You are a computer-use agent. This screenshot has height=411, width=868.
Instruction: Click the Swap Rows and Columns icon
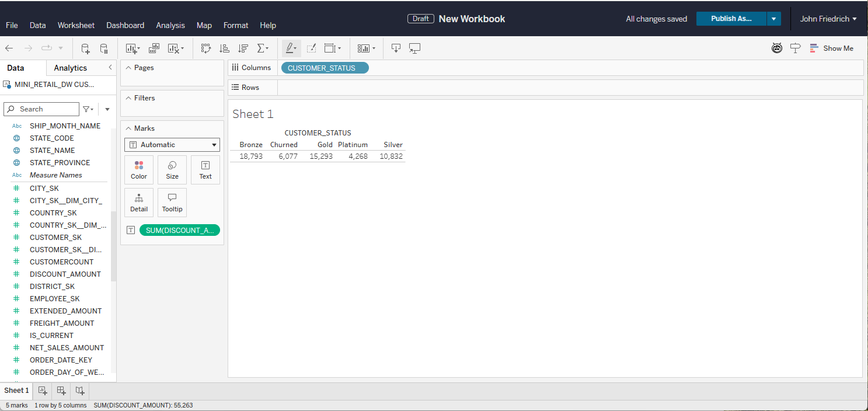(205, 48)
